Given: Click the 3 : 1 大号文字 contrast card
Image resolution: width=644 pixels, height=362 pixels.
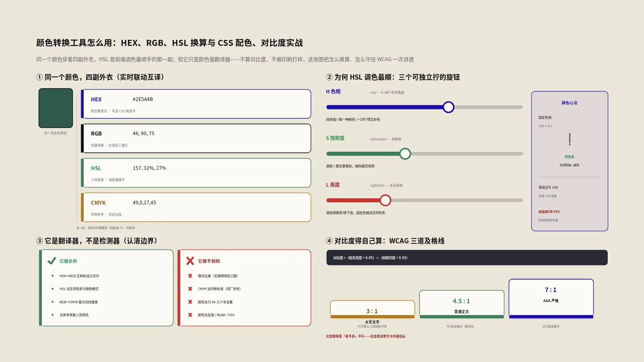Looking at the screenshot, I should 372,309.
